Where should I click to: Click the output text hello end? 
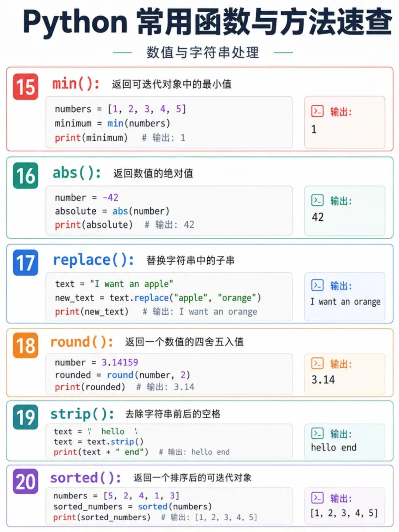334,448
